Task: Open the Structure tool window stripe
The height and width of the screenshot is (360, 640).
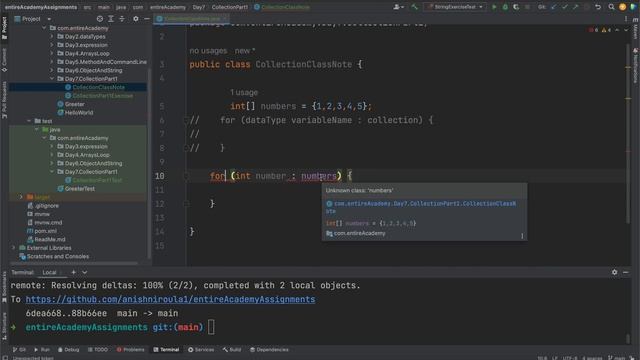Action: (4, 326)
